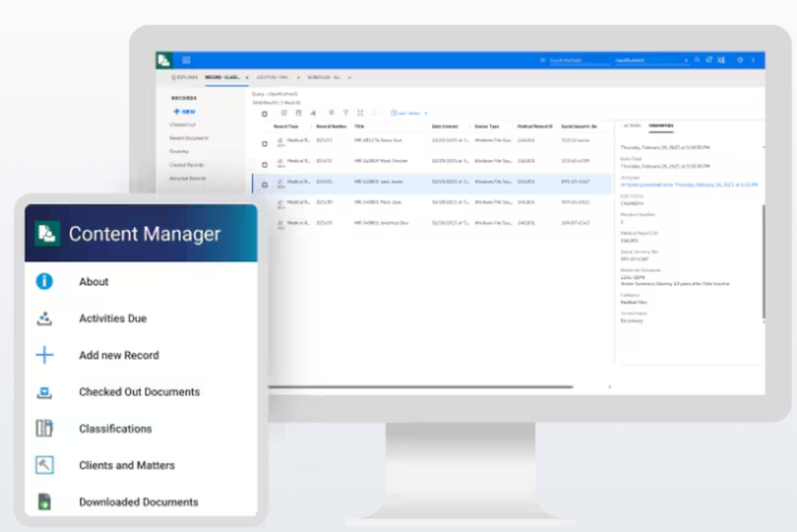Switch to the Location tab

(x=273, y=77)
